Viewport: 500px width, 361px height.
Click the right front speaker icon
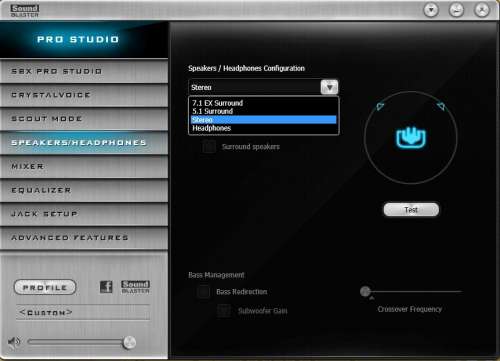441,106
